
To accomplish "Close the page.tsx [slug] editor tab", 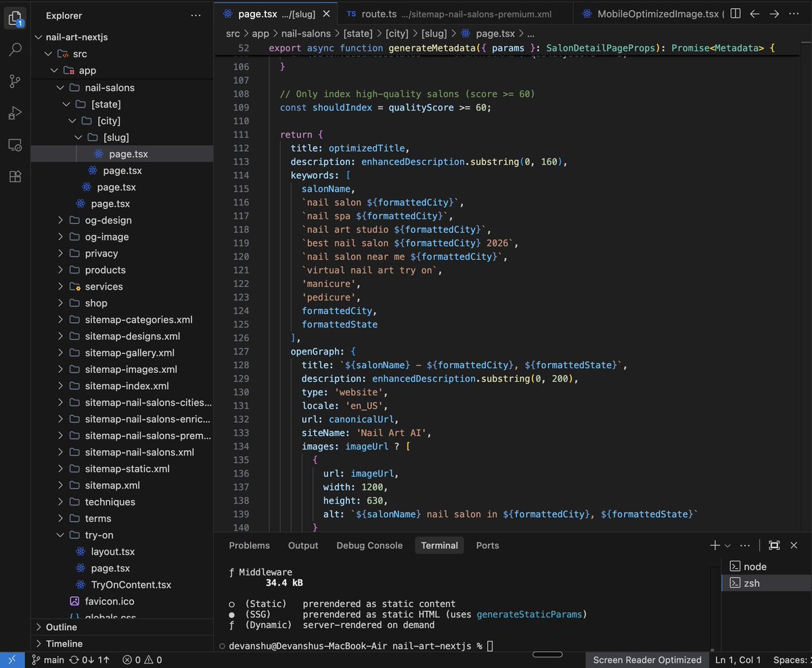I will click(328, 14).
